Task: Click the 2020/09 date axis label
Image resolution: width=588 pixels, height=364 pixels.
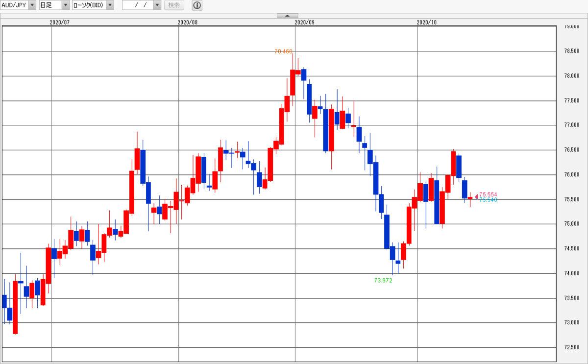Action: 304,22
